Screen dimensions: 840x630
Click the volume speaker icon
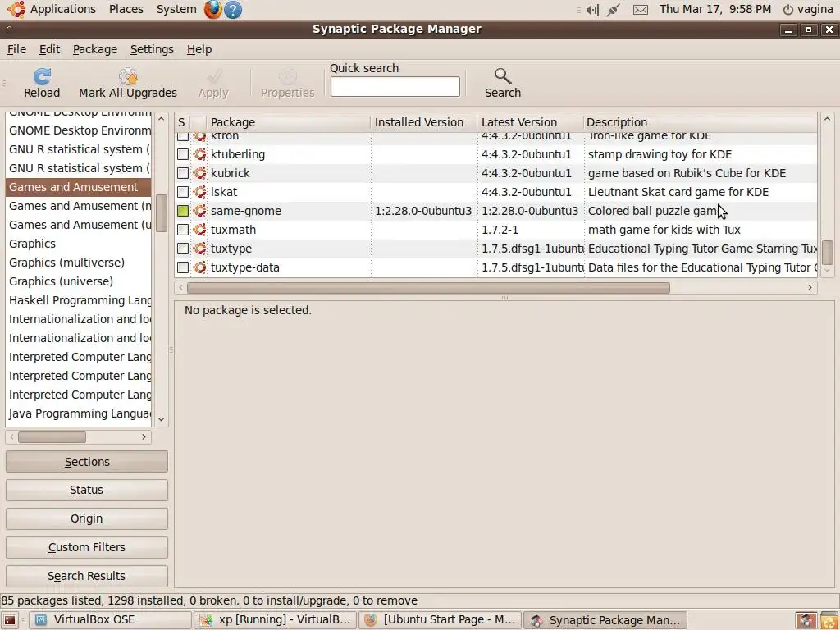592,10
